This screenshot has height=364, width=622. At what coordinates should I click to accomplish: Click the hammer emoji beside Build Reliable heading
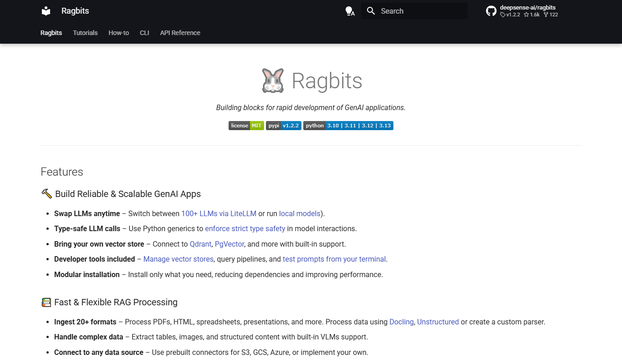46,193
